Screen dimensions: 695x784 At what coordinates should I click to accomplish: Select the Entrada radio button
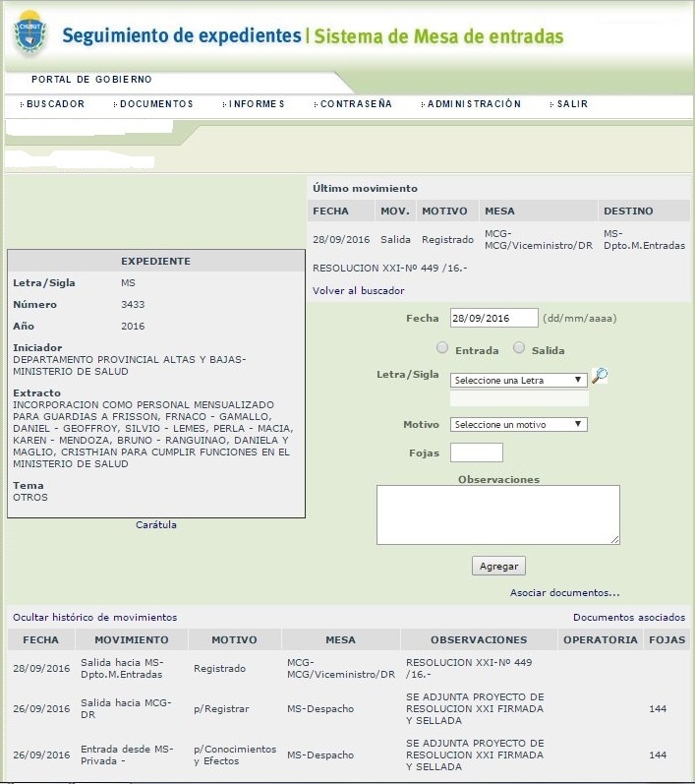442,347
